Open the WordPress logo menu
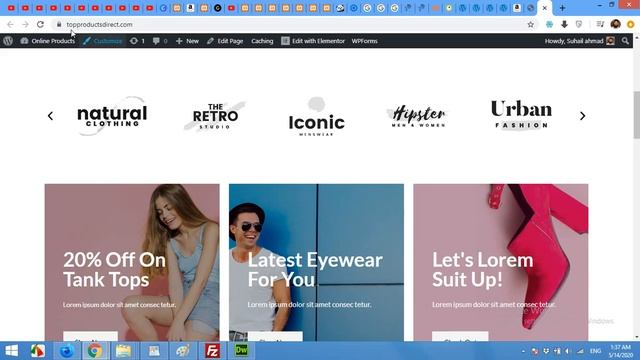Image resolution: width=640 pixels, height=360 pixels. (x=8, y=41)
